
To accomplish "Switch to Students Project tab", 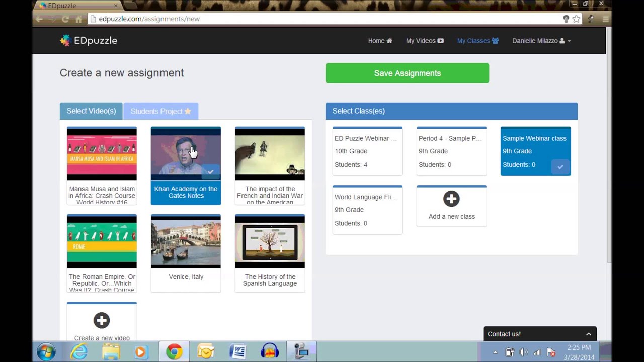I will [161, 111].
